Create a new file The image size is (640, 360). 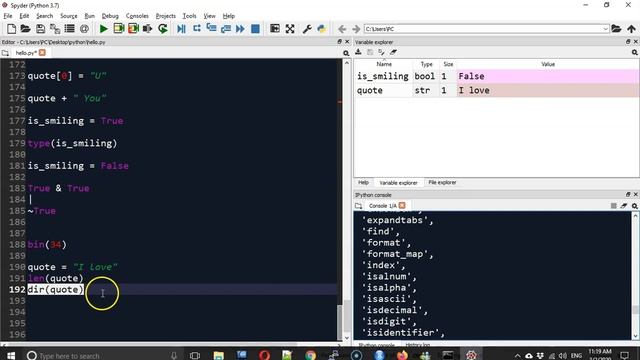click(x=11, y=29)
